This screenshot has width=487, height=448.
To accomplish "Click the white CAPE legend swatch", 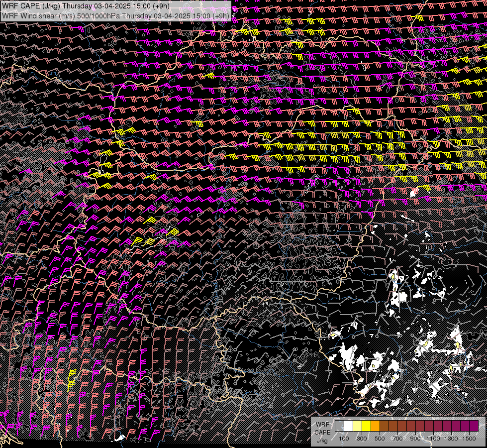I will (349, 426).
